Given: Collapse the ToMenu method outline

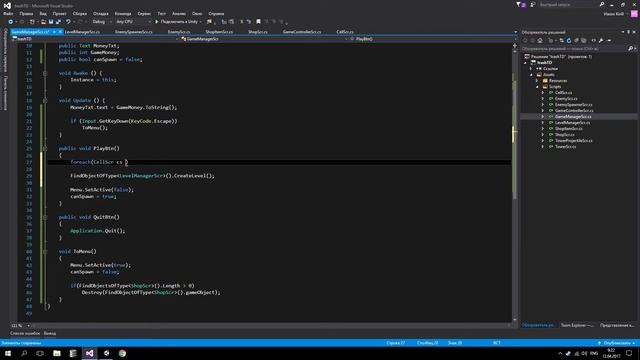Looking at the screenshot, I should [45, 251].
